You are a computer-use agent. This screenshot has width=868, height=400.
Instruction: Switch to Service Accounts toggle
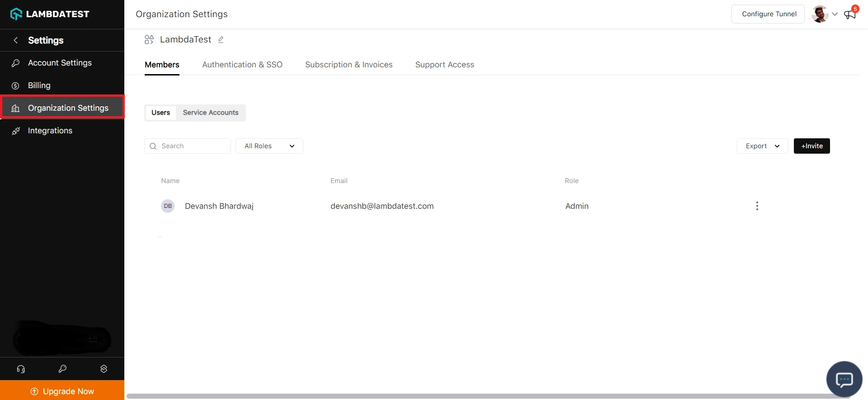[210, 113]
